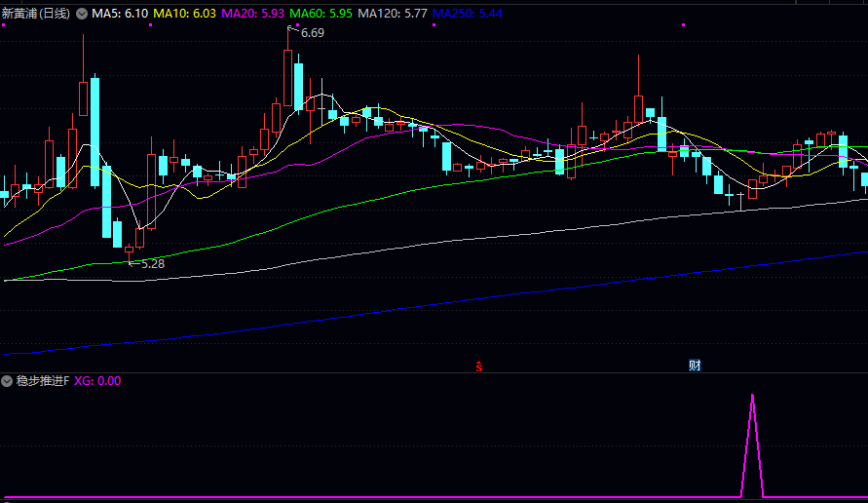The image size is (868, 503).
Task: Click the 6.69 high price annotation
Action: coord(312,33)
